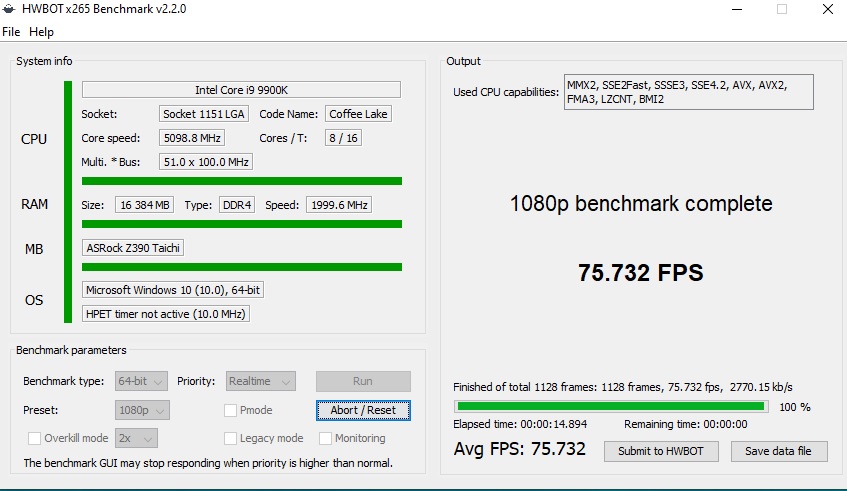Viewport: 847px width, 491px height.
Task: Click the Intel Core i9 9900K field
Action: [241, 90]
